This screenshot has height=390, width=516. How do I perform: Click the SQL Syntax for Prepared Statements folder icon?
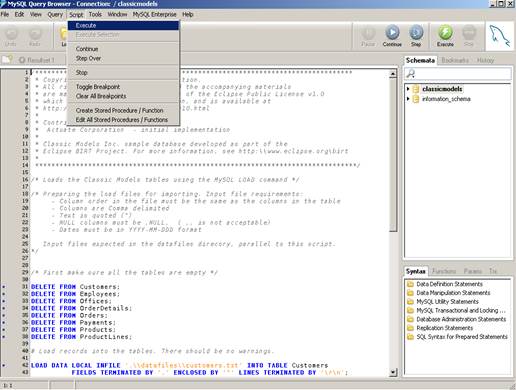[x=410, y=337]
